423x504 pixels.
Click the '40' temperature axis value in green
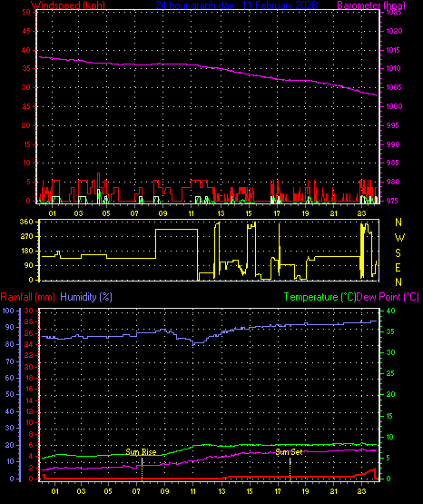pyautogui.click(x=390, y=311)
